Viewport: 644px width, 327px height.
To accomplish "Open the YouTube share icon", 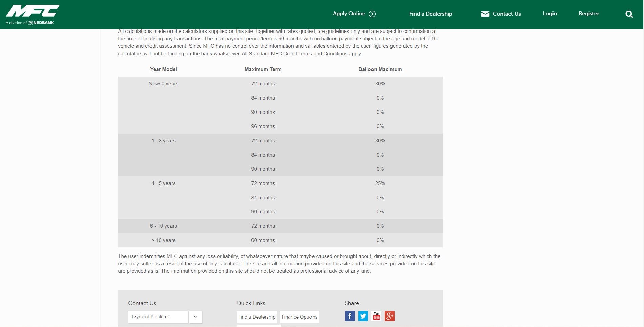I will coord(376,316).
